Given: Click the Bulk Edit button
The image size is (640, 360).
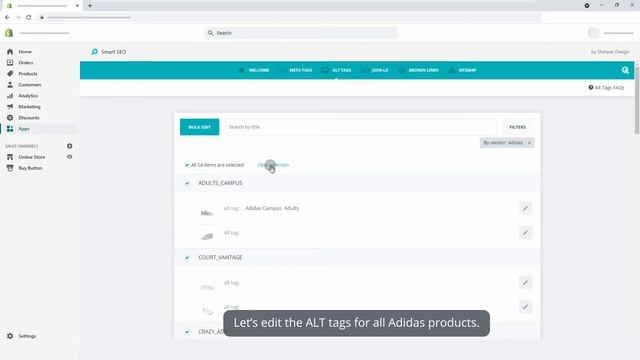Looking at the screenshot, I should coord(200,127).
